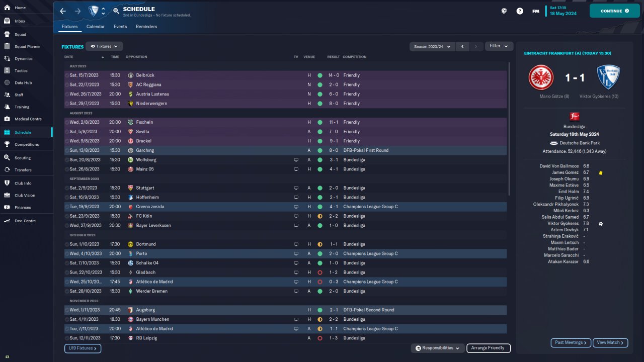The height and width of the screenshot is (362, 644).
Task: Click the fixtures list scrollbar
Action: [509, 129]
